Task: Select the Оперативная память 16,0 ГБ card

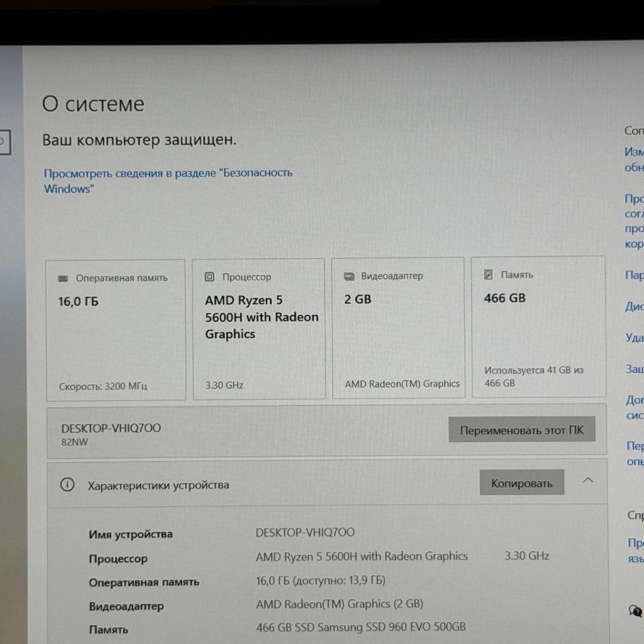Action: [x=116, y=330]
